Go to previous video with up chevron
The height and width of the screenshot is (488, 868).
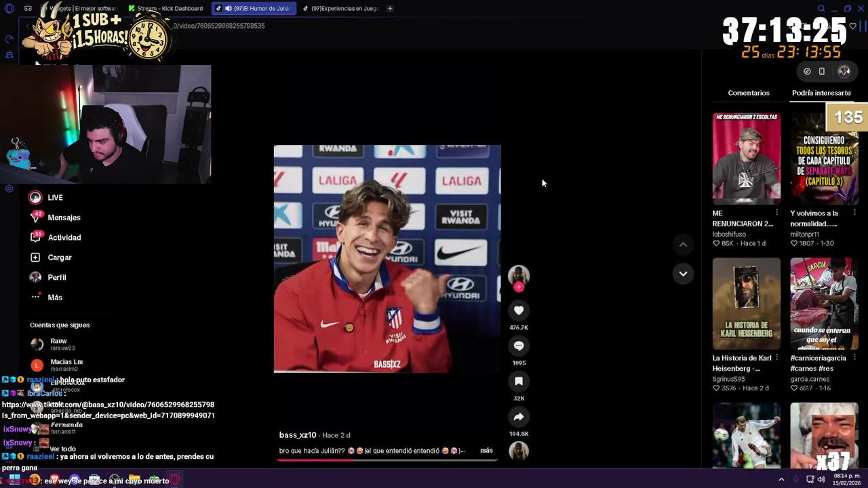point(683,245)
